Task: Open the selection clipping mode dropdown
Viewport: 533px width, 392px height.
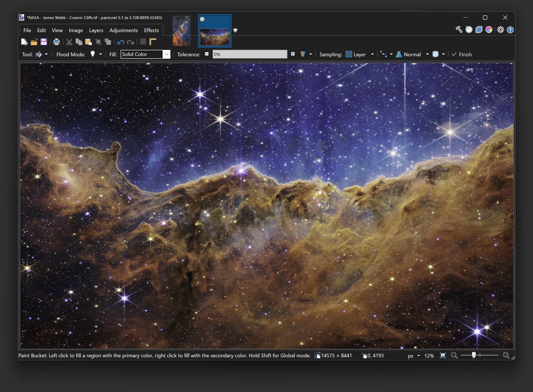Action: pos(439,54)
